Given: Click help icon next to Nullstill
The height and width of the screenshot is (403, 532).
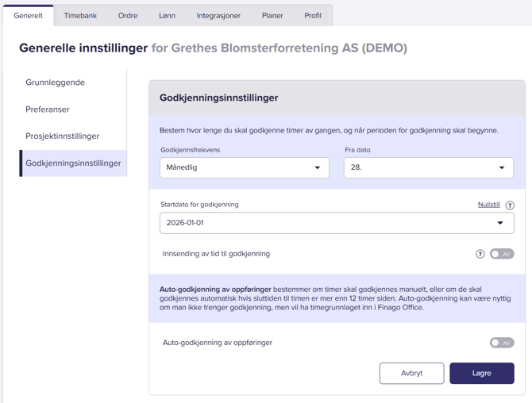Looking at the screenshot, I should 510,205.
